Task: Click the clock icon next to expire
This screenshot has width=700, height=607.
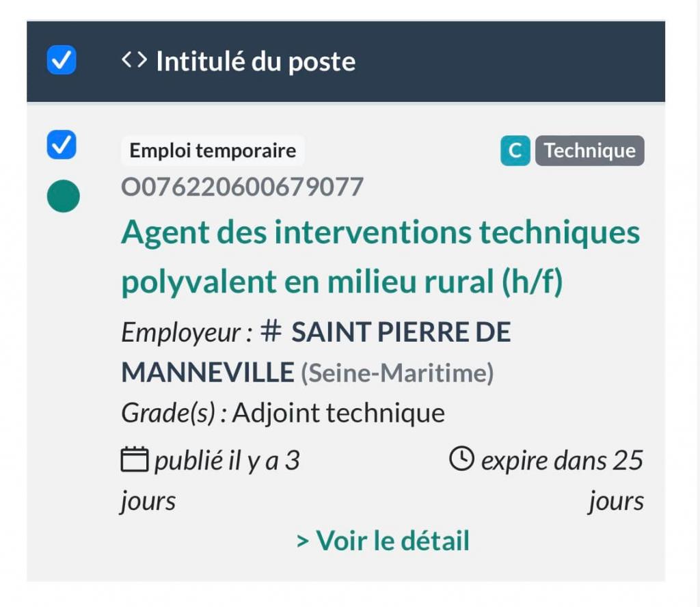Action: click(x=461, y=459)
